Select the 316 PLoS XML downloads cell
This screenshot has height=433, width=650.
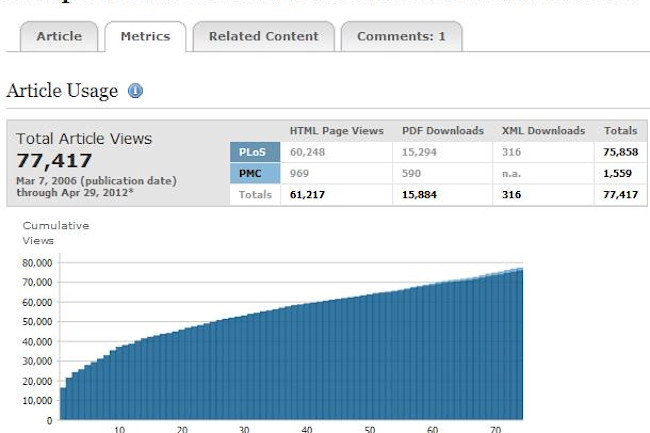(543, 152)
